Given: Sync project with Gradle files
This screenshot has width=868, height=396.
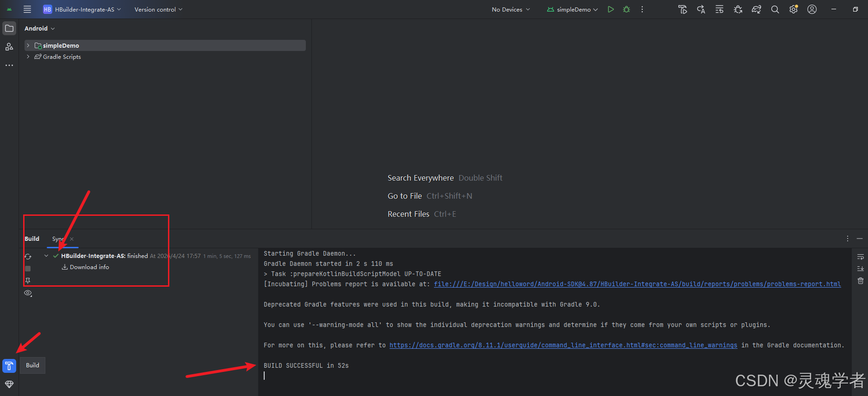Looking at the screenshot, I should click(756, 9).
